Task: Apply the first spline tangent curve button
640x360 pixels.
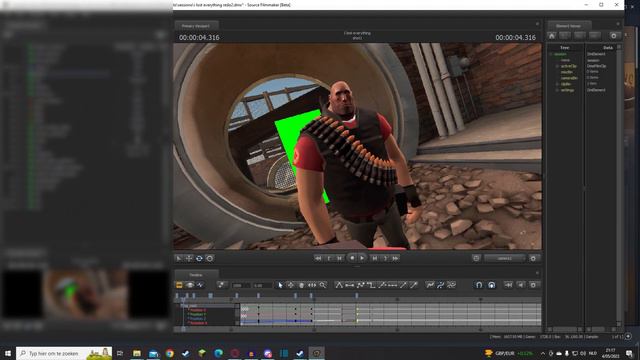Action: [x=339, y=285]
